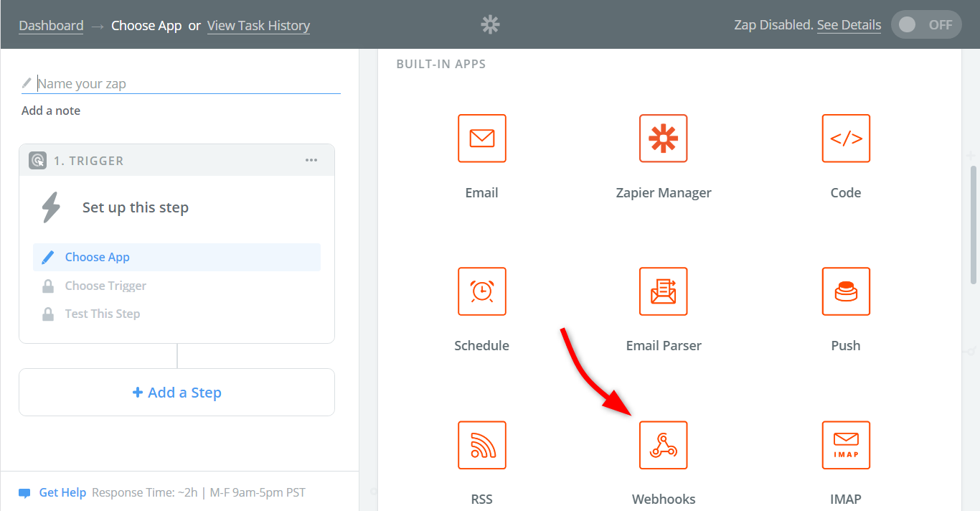Click the Email app label
The width and height of the screenshot is (980, 511).
482,193
